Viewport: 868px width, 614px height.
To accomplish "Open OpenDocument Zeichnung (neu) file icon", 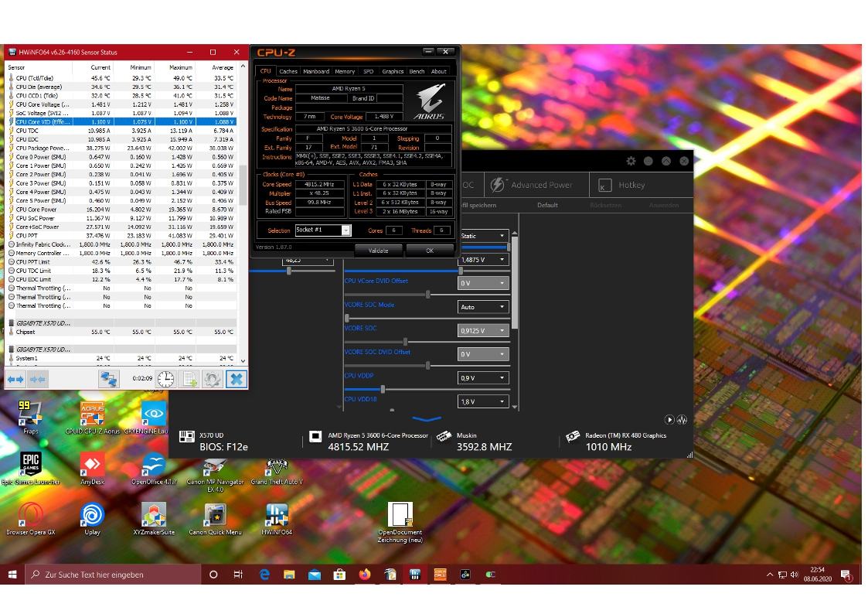I will point(400,522).
